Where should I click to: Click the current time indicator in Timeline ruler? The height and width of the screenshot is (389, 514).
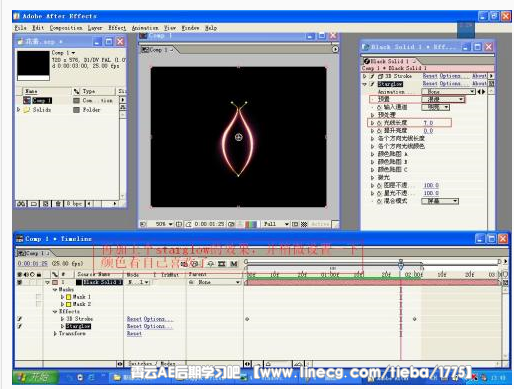click(x=401, y=265)
